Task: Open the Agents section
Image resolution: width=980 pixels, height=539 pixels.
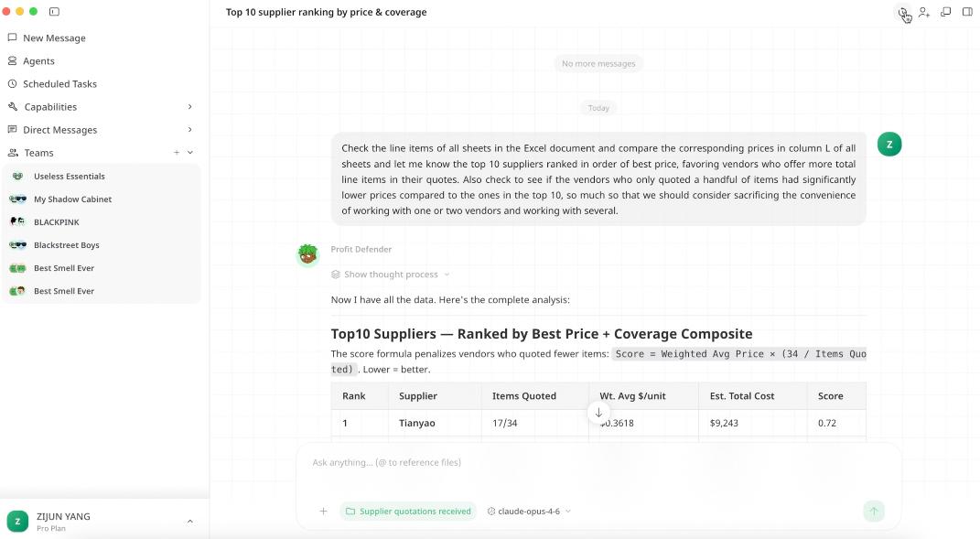Action: (38, 61)
